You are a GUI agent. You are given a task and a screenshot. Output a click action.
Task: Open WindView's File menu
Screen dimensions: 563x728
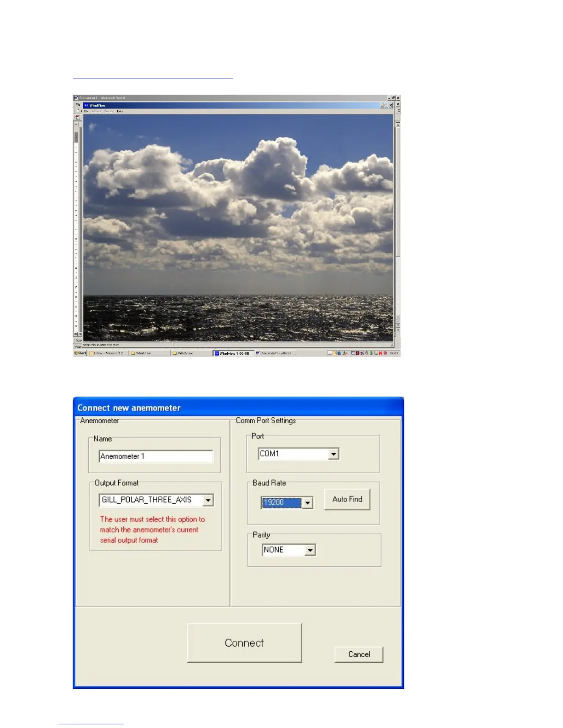pyautogui.click(x=86, y=111)
